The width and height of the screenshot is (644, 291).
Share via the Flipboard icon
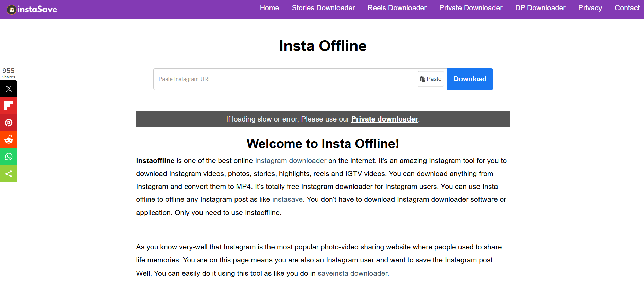click(x=8, y=106)
